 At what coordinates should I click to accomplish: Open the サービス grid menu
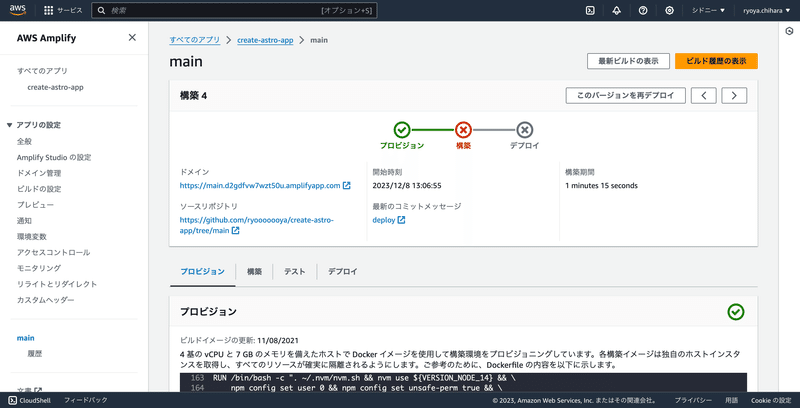pyautogui.click(x=63, y=10)
